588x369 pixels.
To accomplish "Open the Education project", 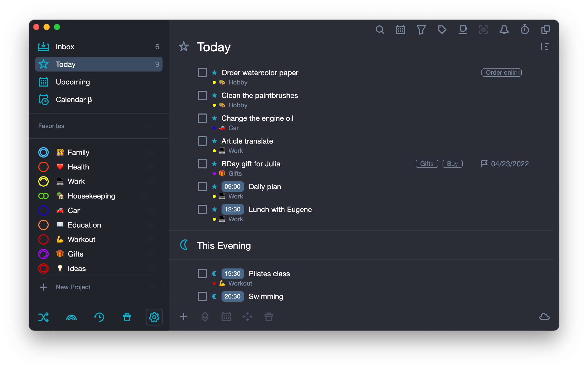I will tap(99, 225).
